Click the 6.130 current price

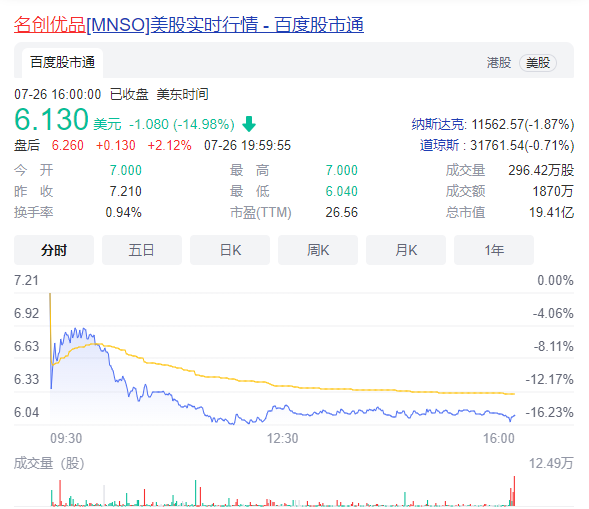click(51, 120)
